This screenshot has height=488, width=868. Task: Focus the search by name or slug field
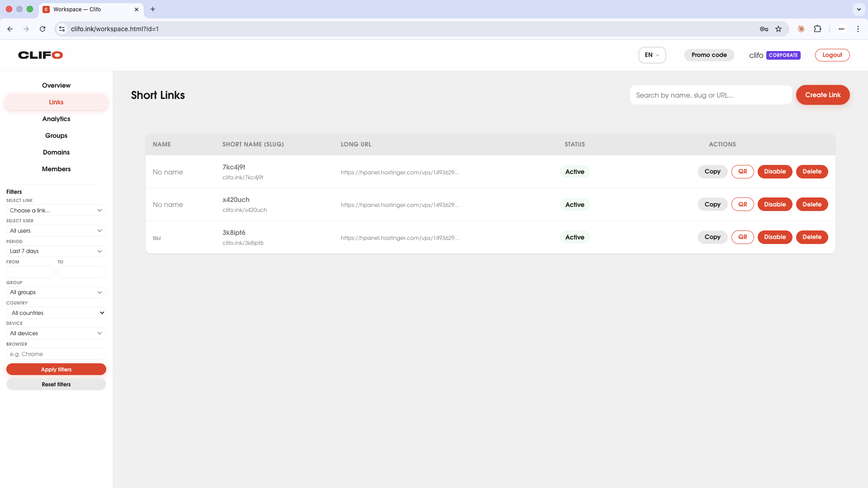click(710, 95)
